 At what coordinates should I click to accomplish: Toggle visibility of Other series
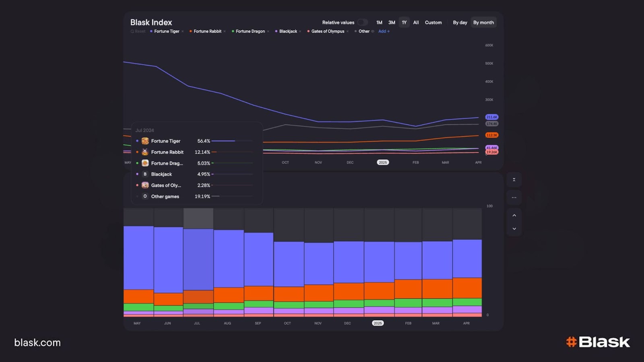(x=373, y=31)
